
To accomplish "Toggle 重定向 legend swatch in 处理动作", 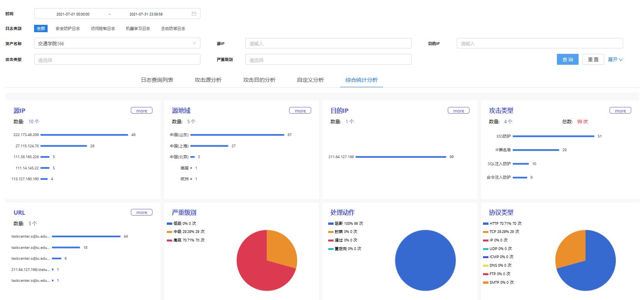I will (331, 249).
